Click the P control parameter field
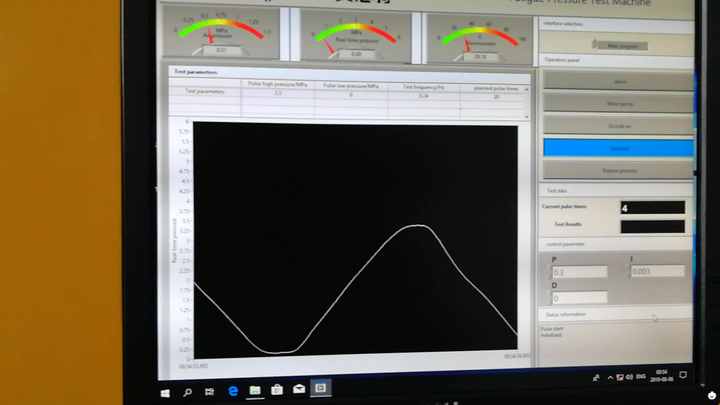Viewport: 720px width, 405px height. pos(579,272)
